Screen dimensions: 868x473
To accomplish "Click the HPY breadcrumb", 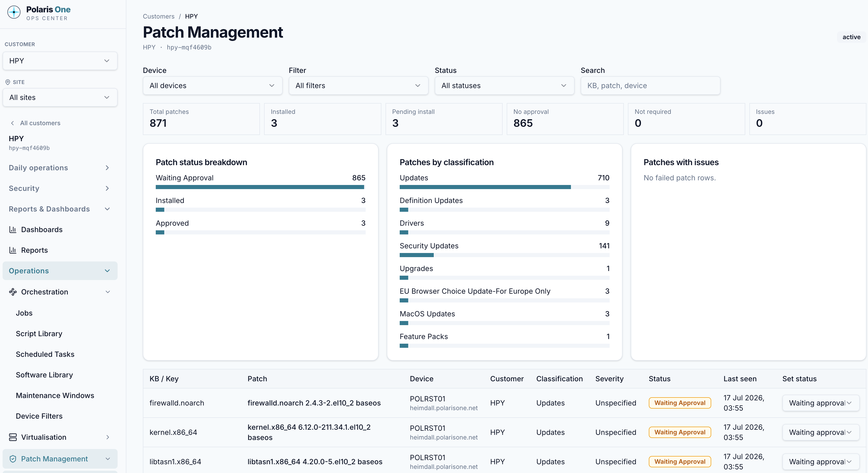I will click(191, 16).
